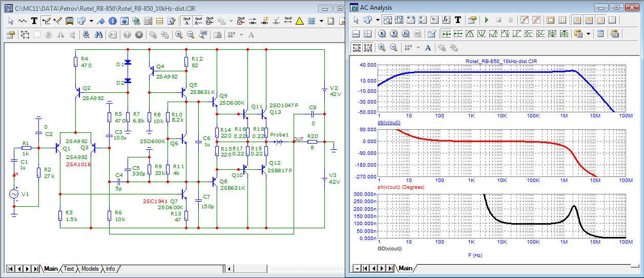Jump to first tab using schematic tab-scroll button
The image size is (644, 278).
coord(10,269)
